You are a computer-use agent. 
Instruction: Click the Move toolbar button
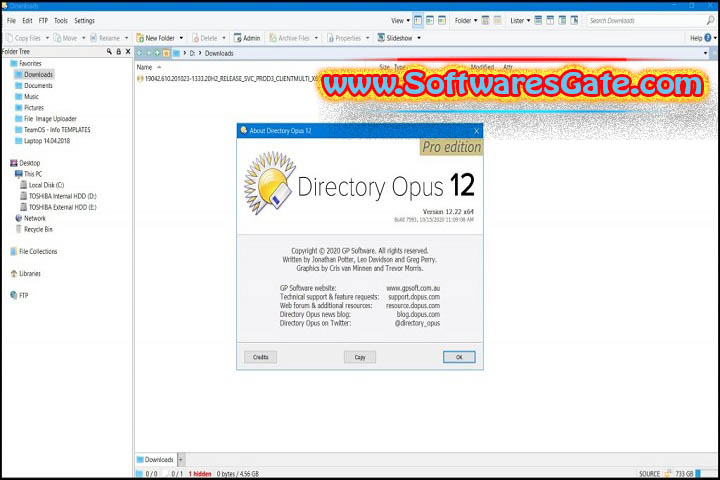click(66, 38)
